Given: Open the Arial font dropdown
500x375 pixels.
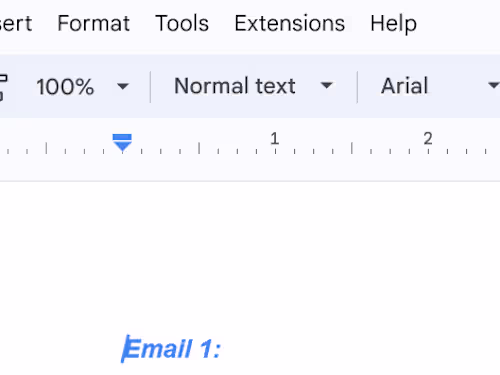Looking at the screenshot, I should tap(438, 86).
